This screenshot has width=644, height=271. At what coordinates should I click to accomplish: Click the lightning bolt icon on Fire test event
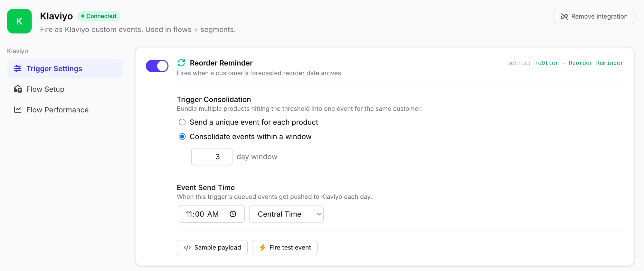[262, 248]
